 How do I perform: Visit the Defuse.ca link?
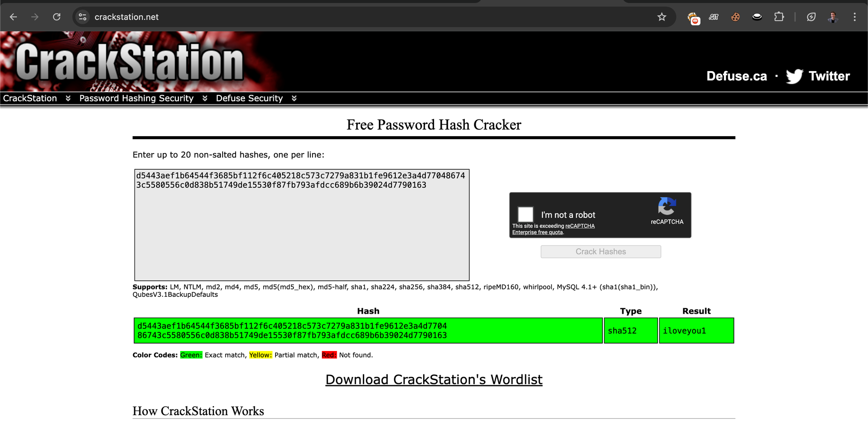[736, 76]
